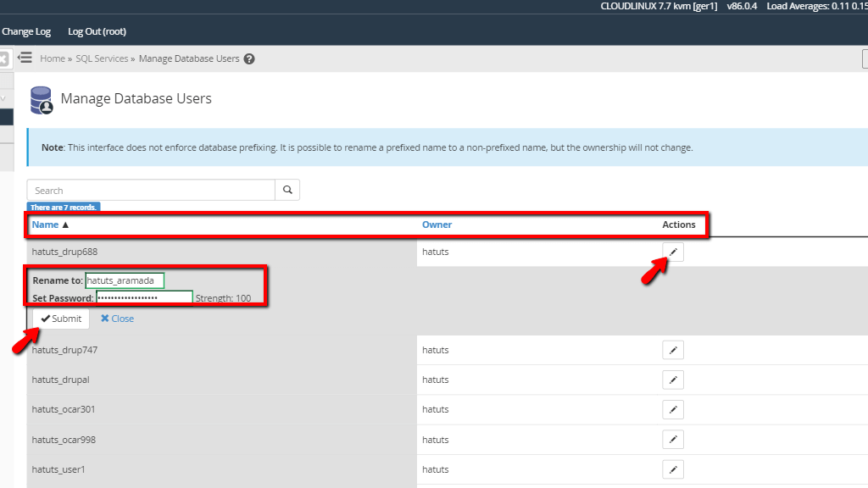Open the SQL Services breadcrumb link
868x488 pixels.
click(102, 58)
